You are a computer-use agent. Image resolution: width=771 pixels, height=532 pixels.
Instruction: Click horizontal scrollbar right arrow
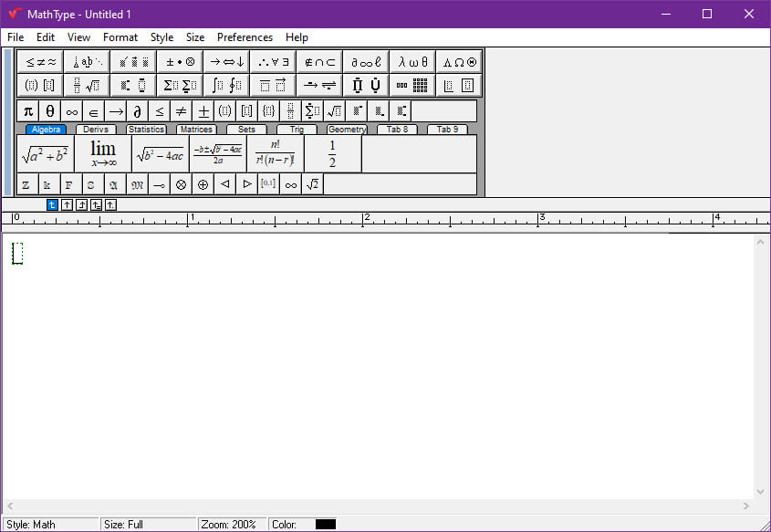pyautogui.click(x=746, y=506)
